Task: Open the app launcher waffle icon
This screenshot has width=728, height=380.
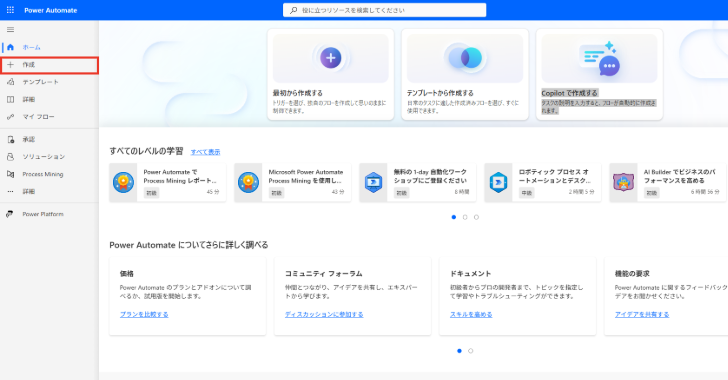Action: [x=10, y=10]
